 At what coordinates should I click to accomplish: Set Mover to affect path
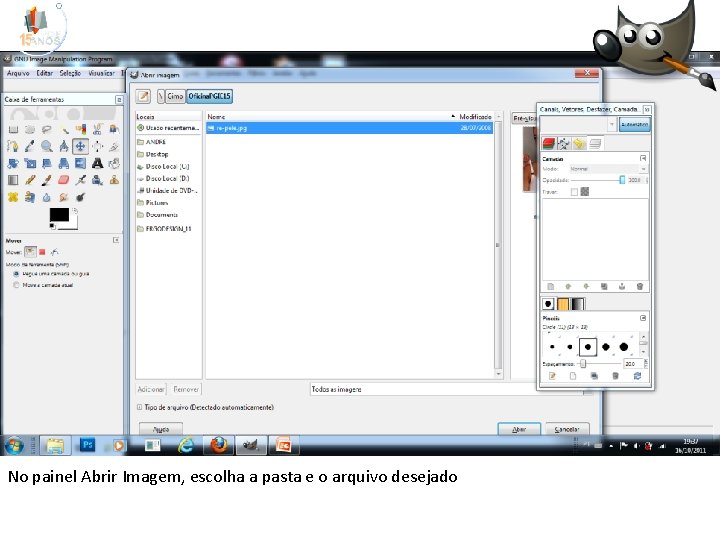(x=55, y=252)
